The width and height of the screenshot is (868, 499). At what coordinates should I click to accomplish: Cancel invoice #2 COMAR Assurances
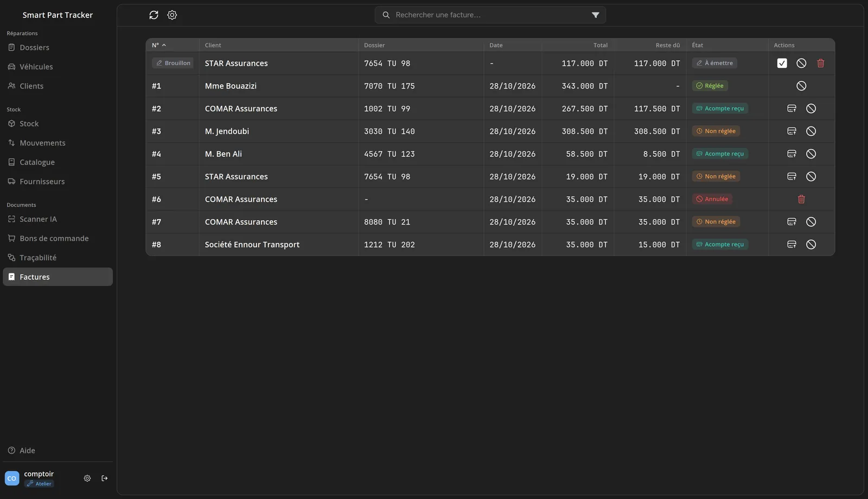click(x=811, y=108)
